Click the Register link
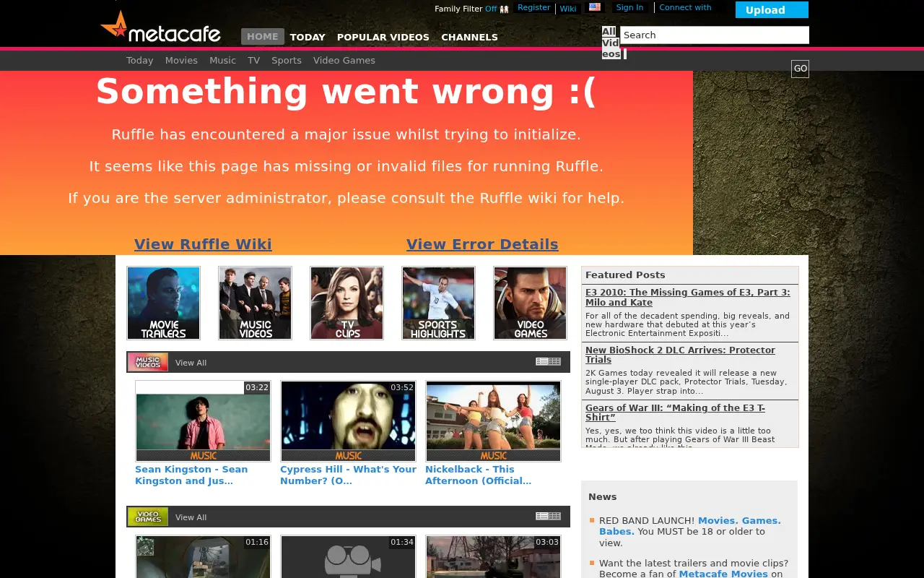The image size is (924, 578). 534,7
